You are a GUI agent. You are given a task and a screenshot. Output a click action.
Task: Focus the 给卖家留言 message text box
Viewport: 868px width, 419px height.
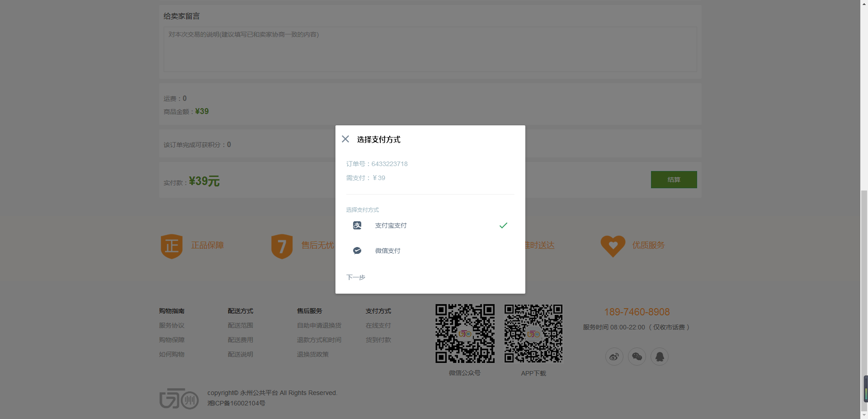pos(430,49)
